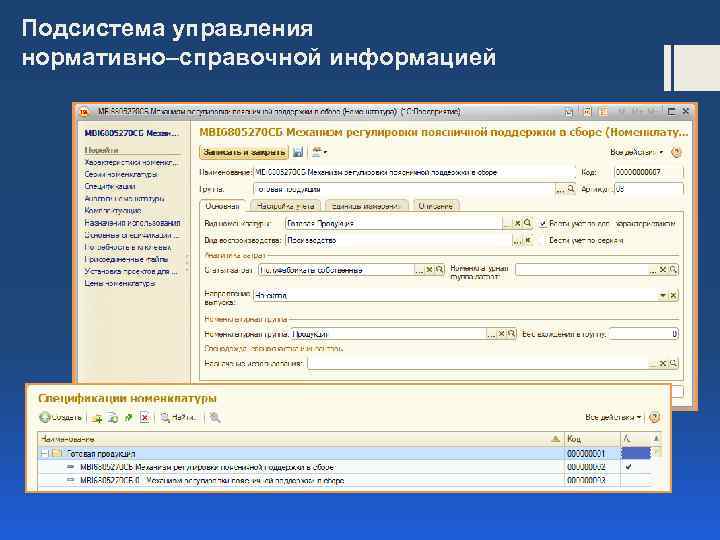Screen dimensions: 720x540
Task: Click the green Создать icon in Спецификации номенклатуры
Action: point(45,417)
